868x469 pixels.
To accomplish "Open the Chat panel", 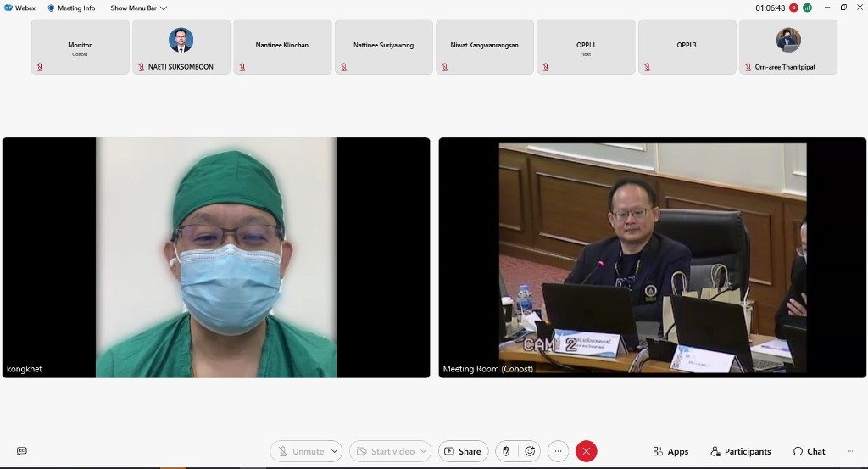I will [809, 451].
